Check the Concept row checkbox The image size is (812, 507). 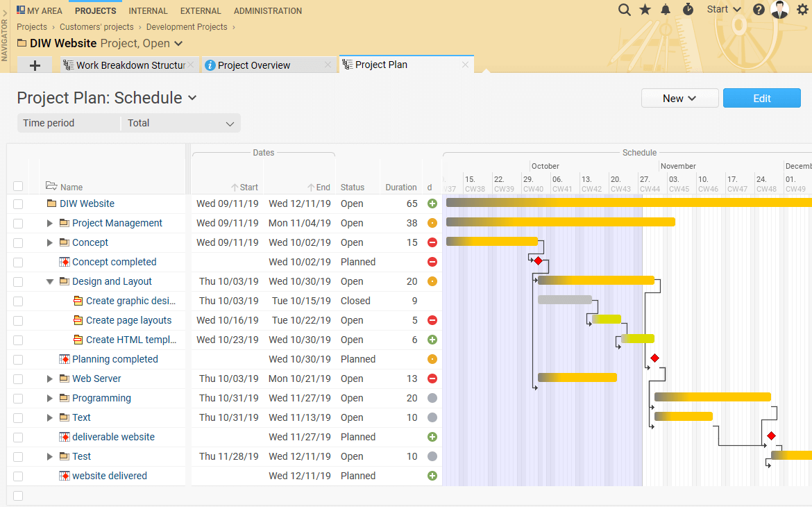click(18, 242)
